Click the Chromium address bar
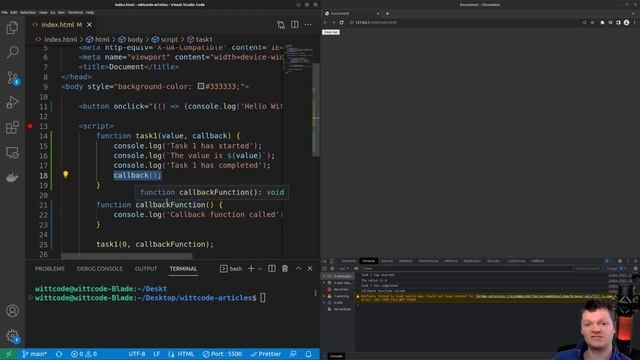This screenshot has width=640, height=360. 463,22
